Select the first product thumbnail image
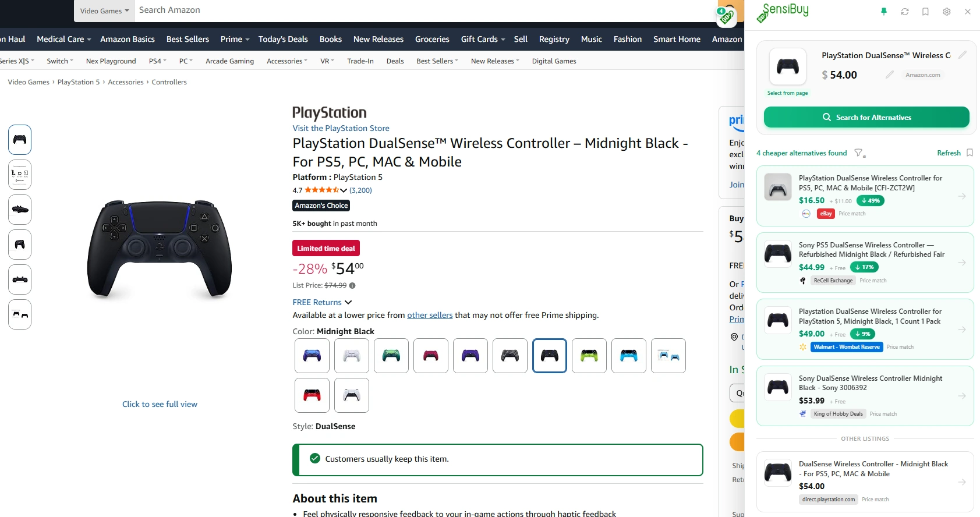980x517 pixels. pyautogui.click(x=20, y=140)
